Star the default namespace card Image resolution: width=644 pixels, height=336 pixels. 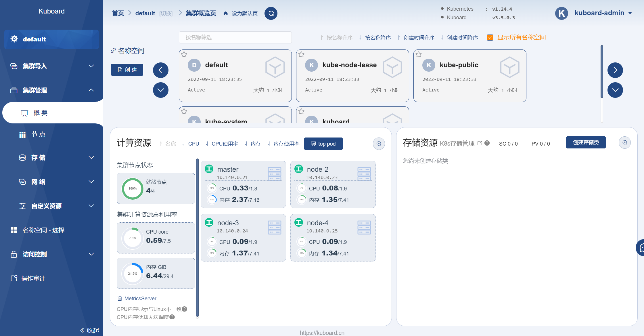pyautogui.click(x=184, y=55)
